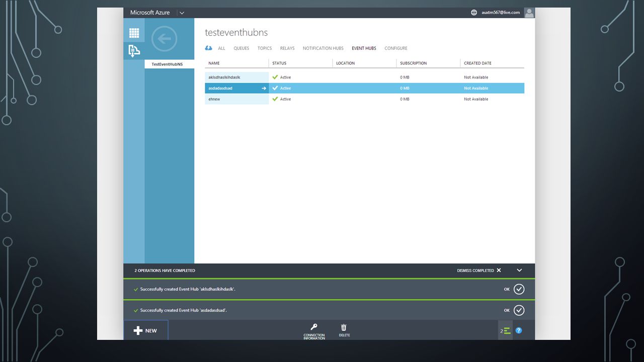This screenshot has width=644, height=362.
Task: Switch to the NOTIFICATION HUBS tab
Action: 323,48
